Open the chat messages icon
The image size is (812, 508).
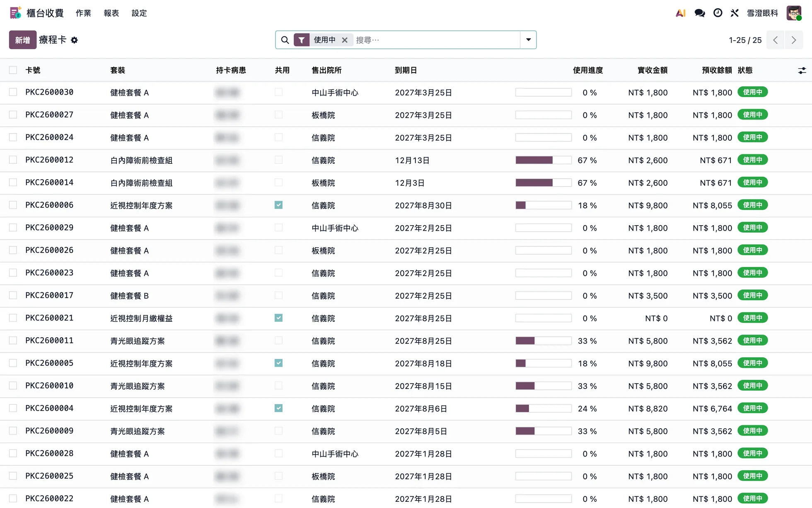pyautogui.click(x=699, y=13)
